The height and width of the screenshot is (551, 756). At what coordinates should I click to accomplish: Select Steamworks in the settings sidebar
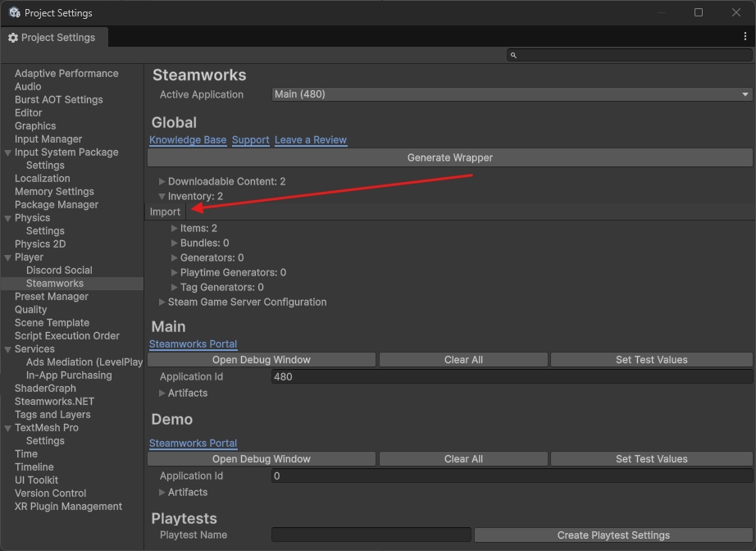(x=54, y=284)
